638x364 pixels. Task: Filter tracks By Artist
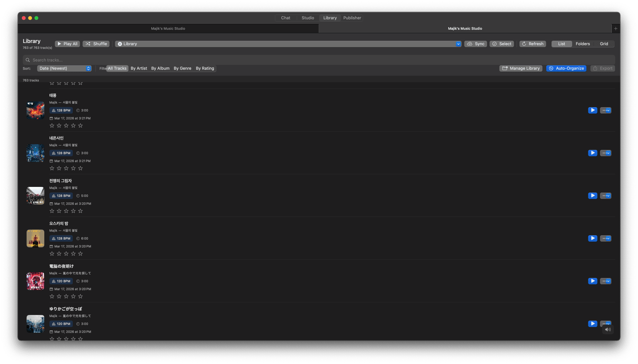[139, 68]
